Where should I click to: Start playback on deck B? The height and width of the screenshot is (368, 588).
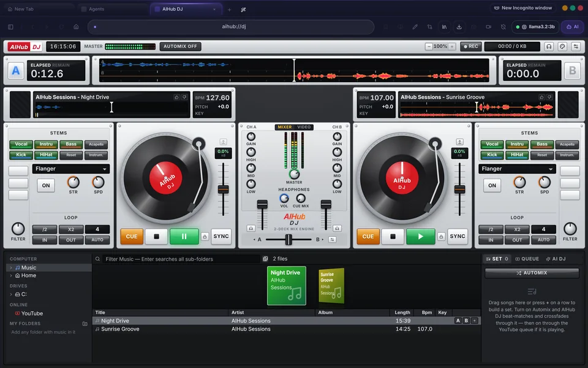(x=420, y=236)
